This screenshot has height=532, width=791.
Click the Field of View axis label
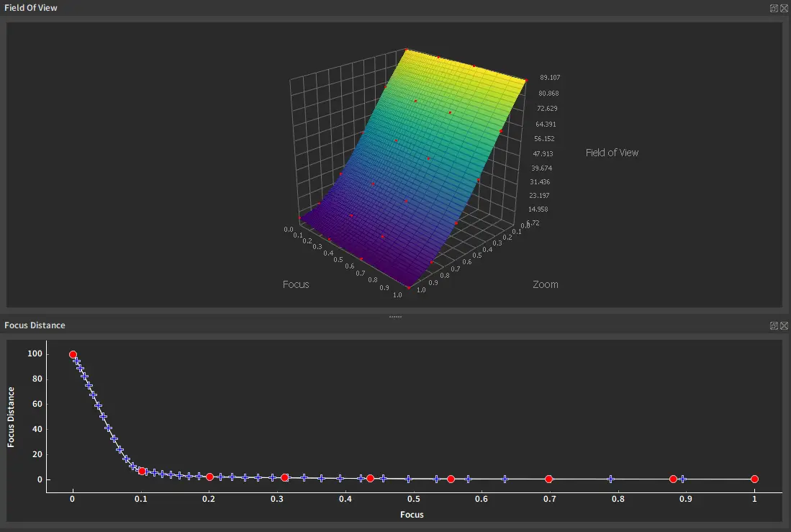612,153
